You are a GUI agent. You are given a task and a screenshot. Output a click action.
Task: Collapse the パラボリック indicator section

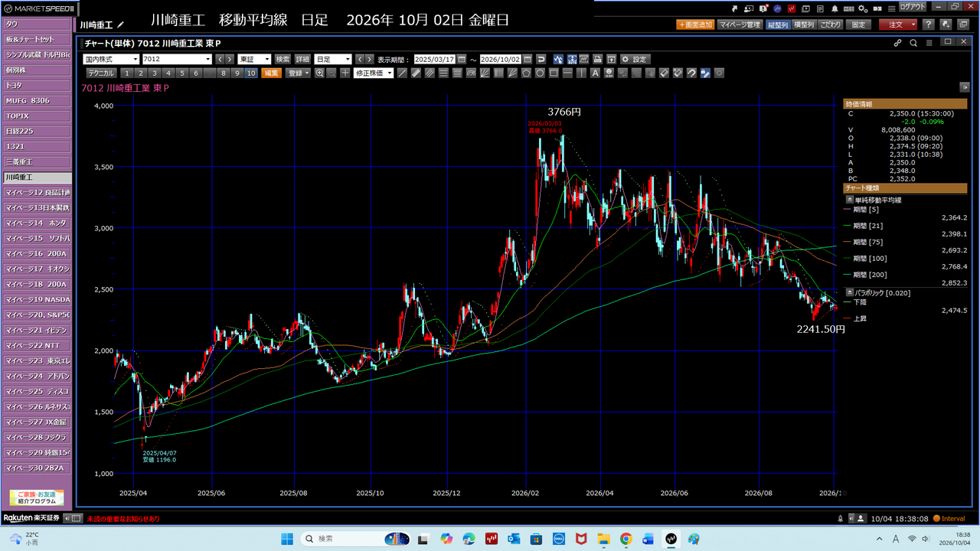pyautogui.click(x=849, y=293)
